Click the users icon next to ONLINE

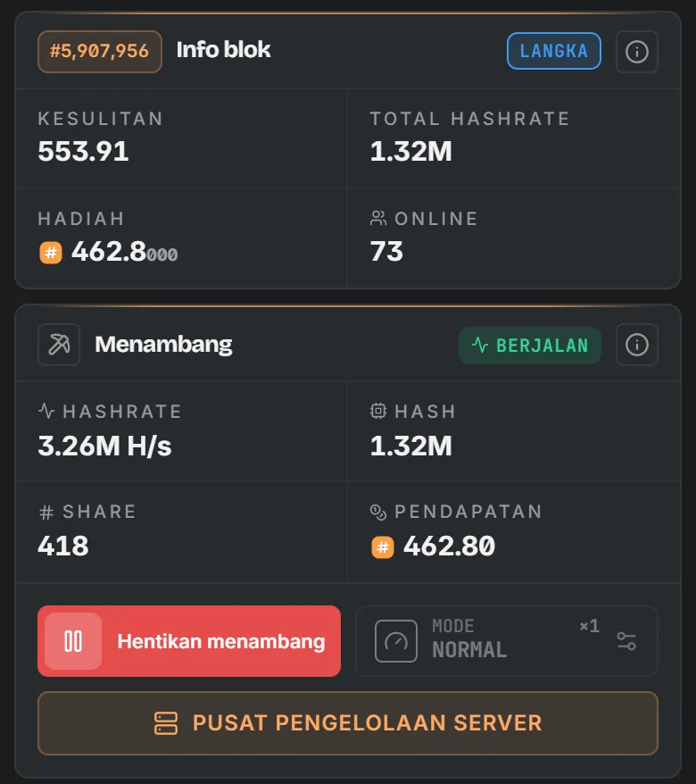pos(378,218)
